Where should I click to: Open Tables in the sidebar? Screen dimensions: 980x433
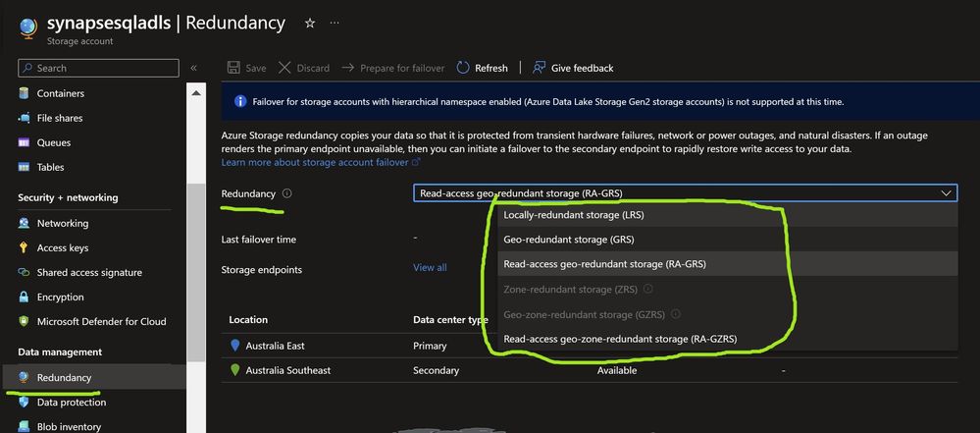[50, 167]
